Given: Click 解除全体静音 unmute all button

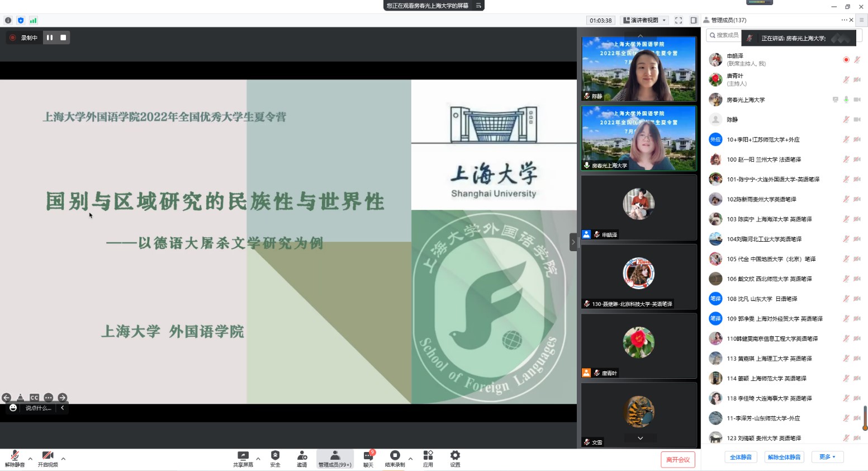Looking at the screenshot, I should pyautogui.click(x=784, y=457).
